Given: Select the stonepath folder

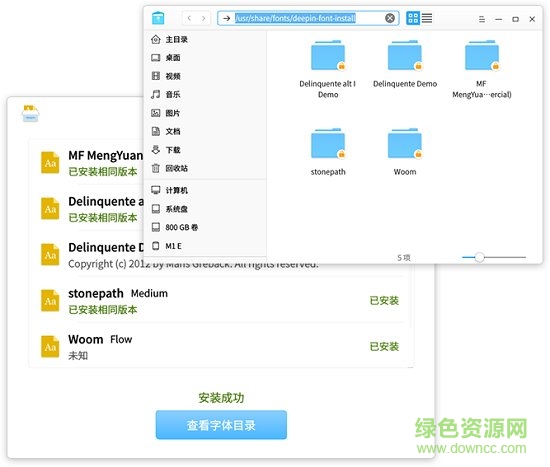Looking at the screenshot, I should (328, 152).
